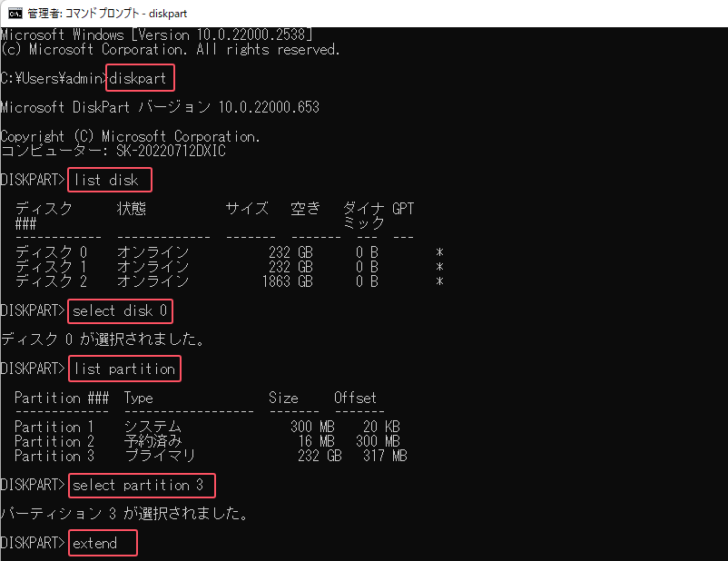Click the Partition 1 システム row

[209, 427]
